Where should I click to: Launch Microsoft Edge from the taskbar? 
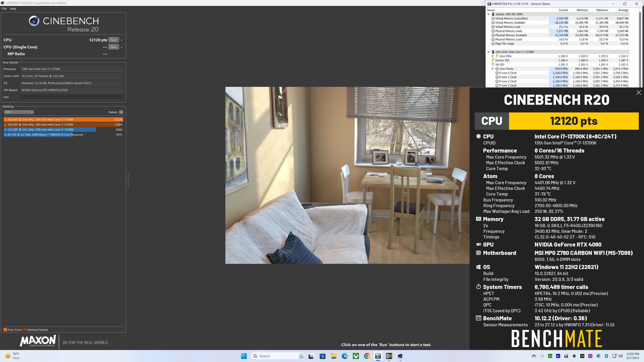pyautogui.click(x=345, y=356)
